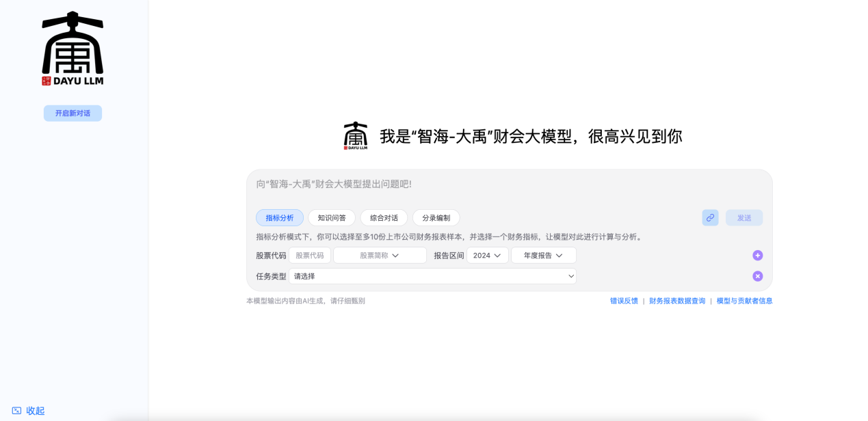Click the DAYU LLM logo in sidebar
The width and height of the screenshot is (868, 421).
point(73,49)
